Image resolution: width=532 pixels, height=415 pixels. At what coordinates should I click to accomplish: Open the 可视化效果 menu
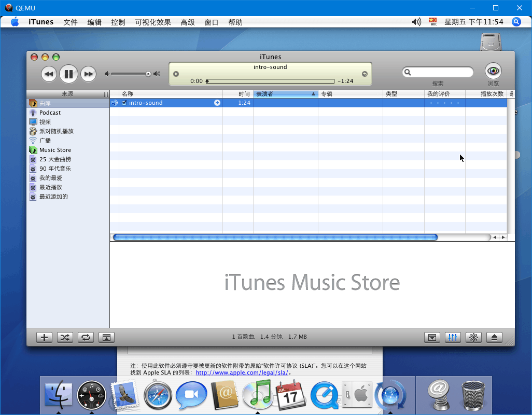click(152, 22)
